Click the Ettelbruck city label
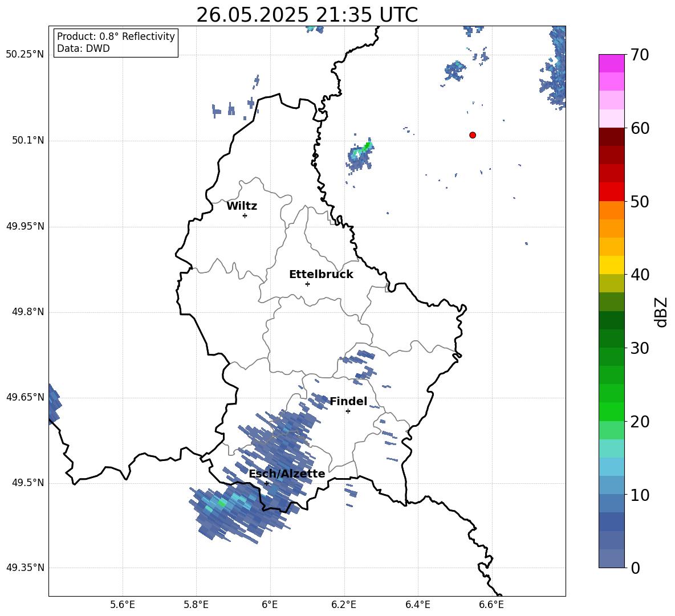 tap(321, 275)
